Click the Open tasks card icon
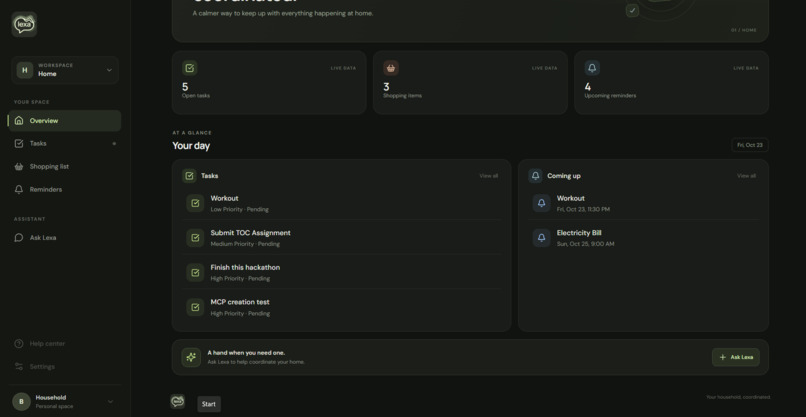Viewport: 806px width, 417px height. tap(190, 68)
